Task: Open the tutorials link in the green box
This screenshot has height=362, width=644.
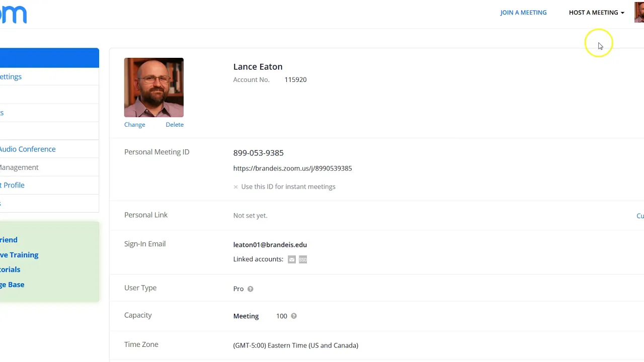Action: click(10, 269)
